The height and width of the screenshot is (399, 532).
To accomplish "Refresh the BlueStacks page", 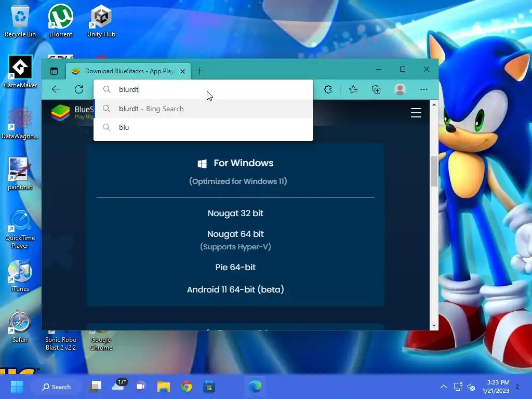I will tap(79, 89).
